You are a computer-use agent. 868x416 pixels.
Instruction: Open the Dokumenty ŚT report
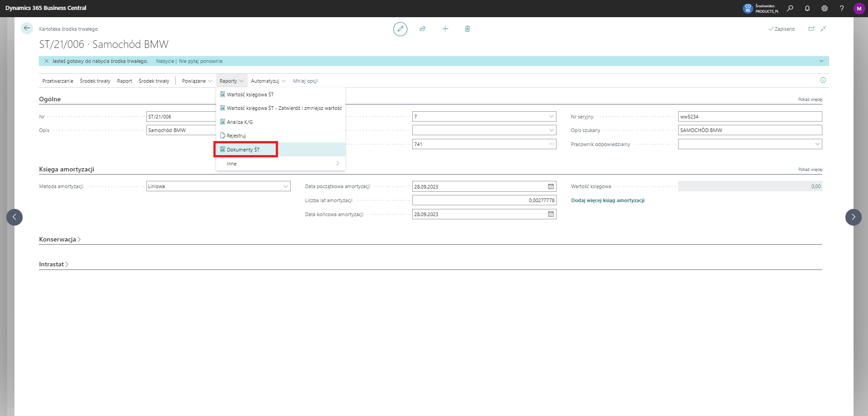[x=280, y=150]
